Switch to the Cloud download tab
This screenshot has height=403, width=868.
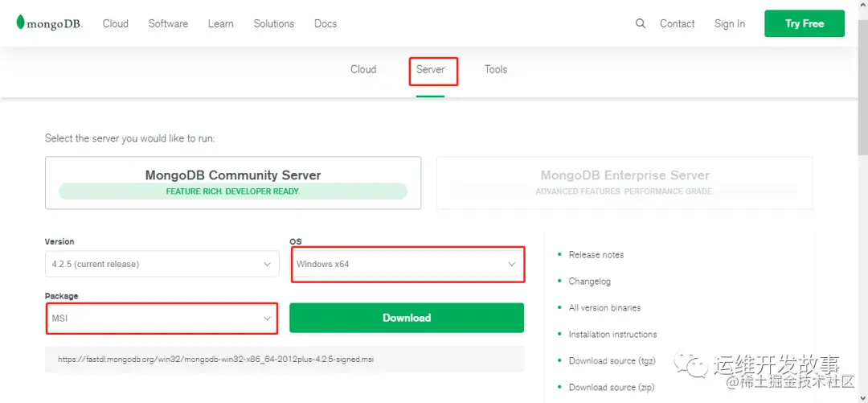coord(363,69)
